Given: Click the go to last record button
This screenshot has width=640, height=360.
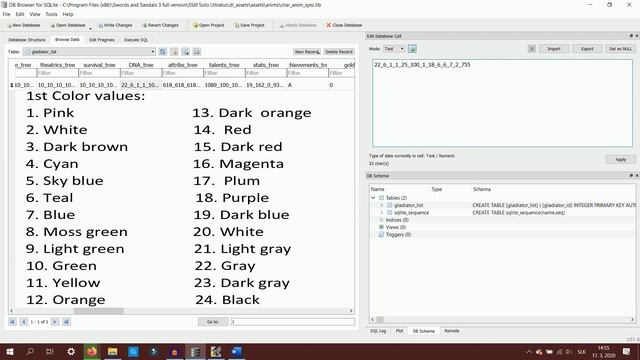Looking at the screenshot, I should coord(66,322).
